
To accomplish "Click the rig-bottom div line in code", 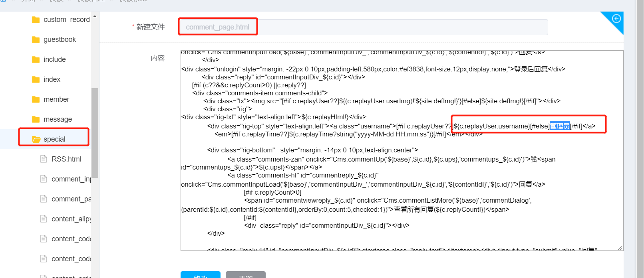I will pyautogui.click(x=312, y=150).
